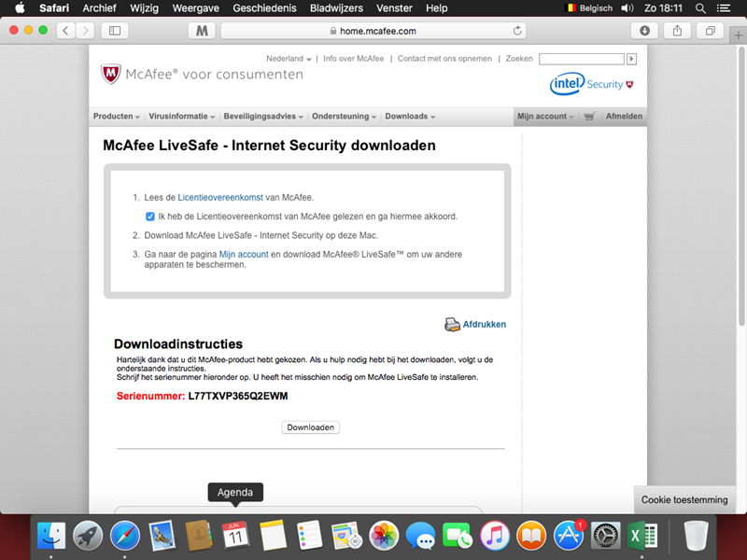Open Notification Center icon
This screenshot has height=560, width=747.
(723, 8)
